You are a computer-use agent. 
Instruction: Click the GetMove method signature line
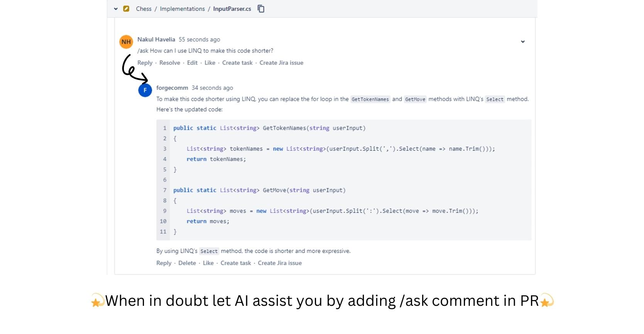coord(259,190)
